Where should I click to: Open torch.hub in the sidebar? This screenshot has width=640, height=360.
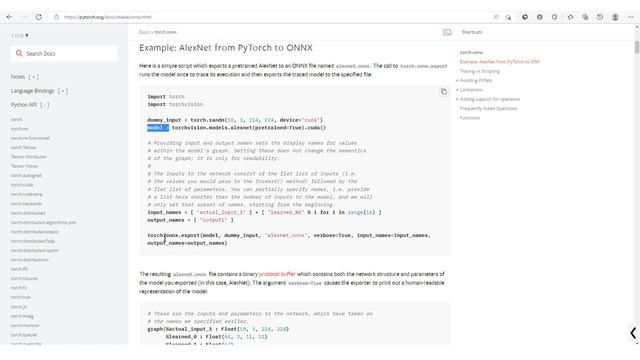point(21,298)
